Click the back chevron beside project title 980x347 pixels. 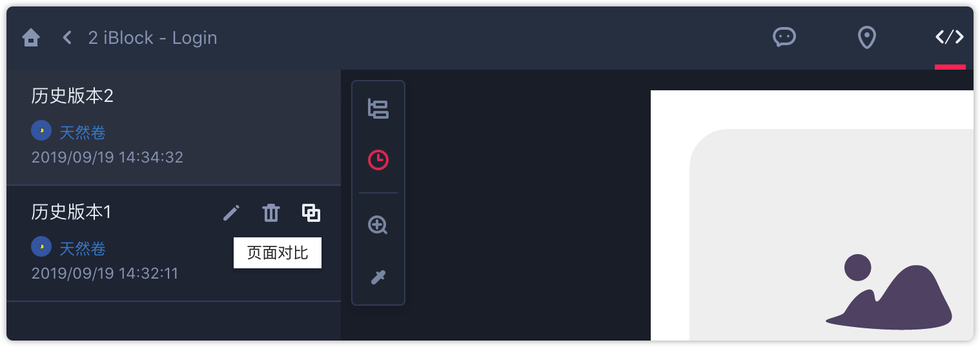pyautogui.click(x=66, y=37)
